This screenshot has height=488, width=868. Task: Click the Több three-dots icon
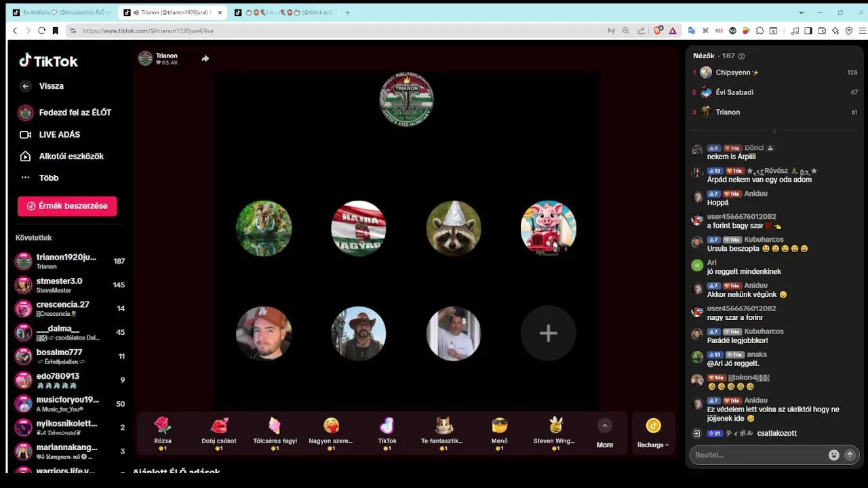coord(25,178)
